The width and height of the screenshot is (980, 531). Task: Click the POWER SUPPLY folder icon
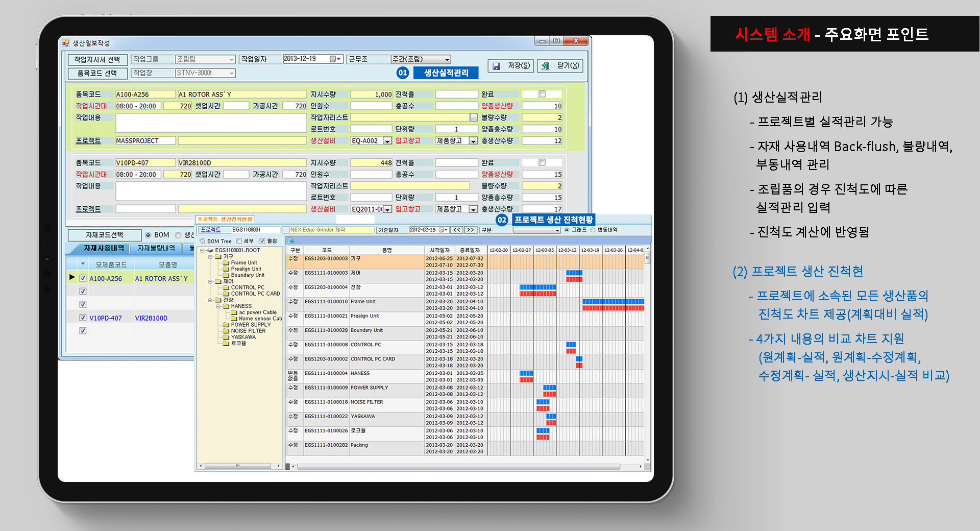click(x=226, y=325)
